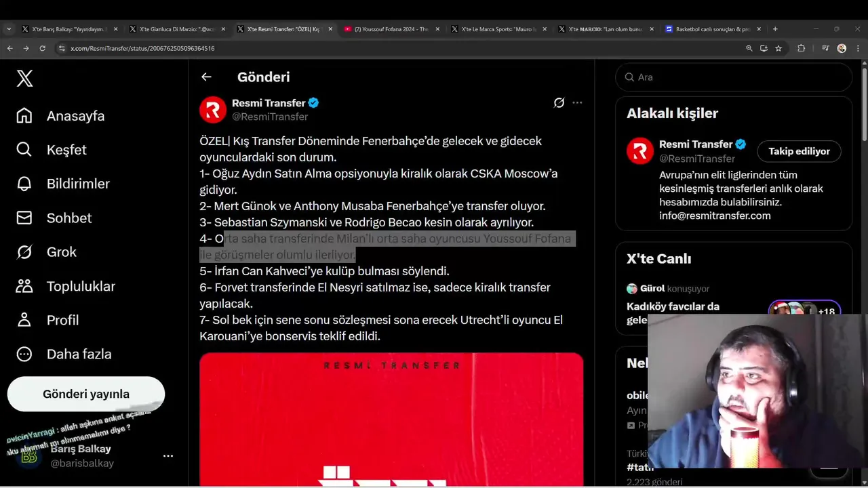Open Sohbet messages in the sidebar
The height and width of the screenshot is (488, 868).
click(x=54, y=218)
